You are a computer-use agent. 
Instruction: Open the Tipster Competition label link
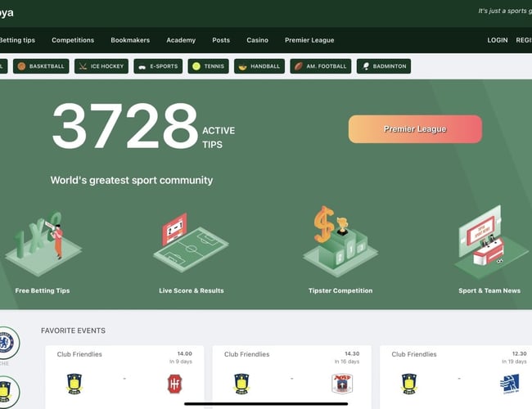[x=340, y=290]
